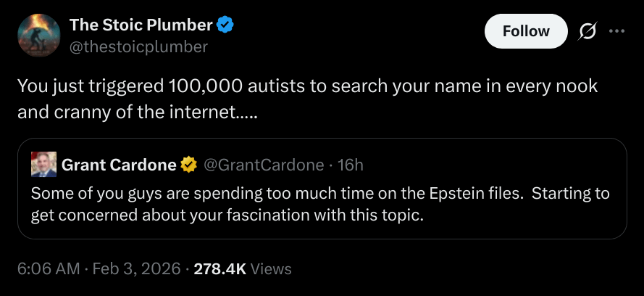Click the 6:06 AM post time
The image size is (644, 296).
point(49,268)
